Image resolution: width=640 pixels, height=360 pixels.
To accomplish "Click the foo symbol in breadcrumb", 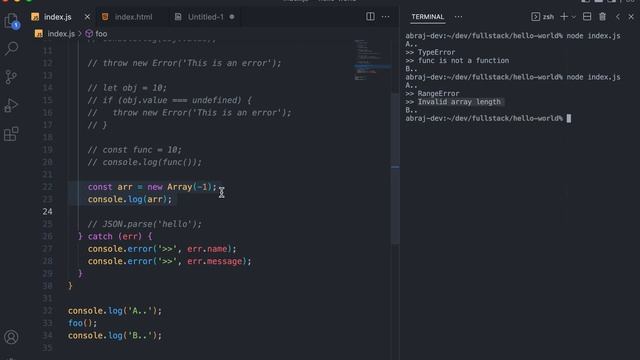I will [x=101, y=33].
